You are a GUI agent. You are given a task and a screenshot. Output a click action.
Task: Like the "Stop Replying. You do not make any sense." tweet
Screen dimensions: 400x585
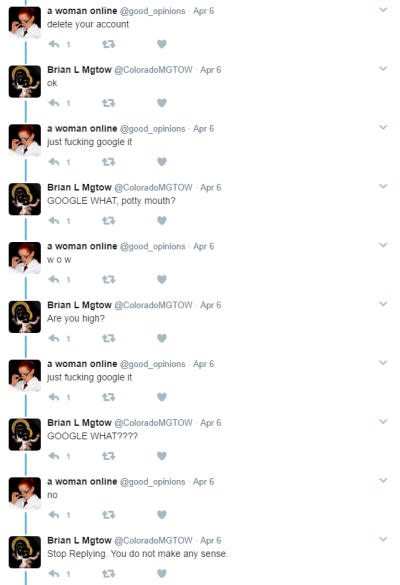pos(162,573)
